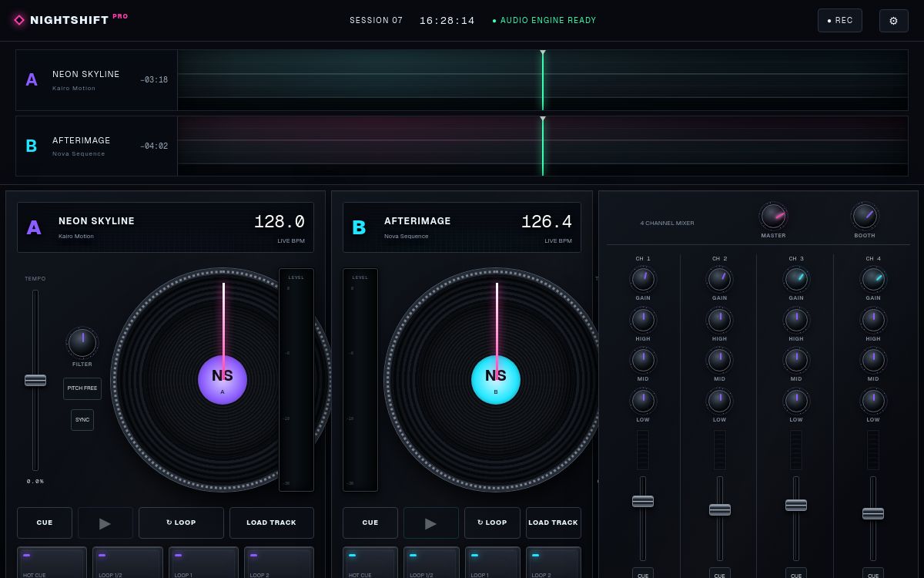Viewport: 924px width, 578px height.
Task: Toggle CUE monitoring for CH 2
Action: (x=719, y=573)
